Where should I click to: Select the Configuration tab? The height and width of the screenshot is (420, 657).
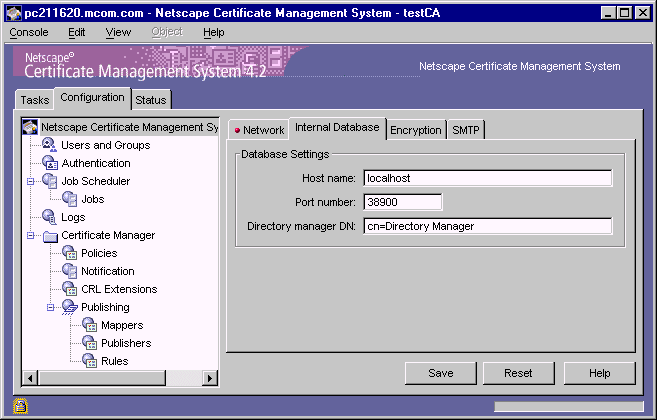pyautogui.click(x=92, y=98)
